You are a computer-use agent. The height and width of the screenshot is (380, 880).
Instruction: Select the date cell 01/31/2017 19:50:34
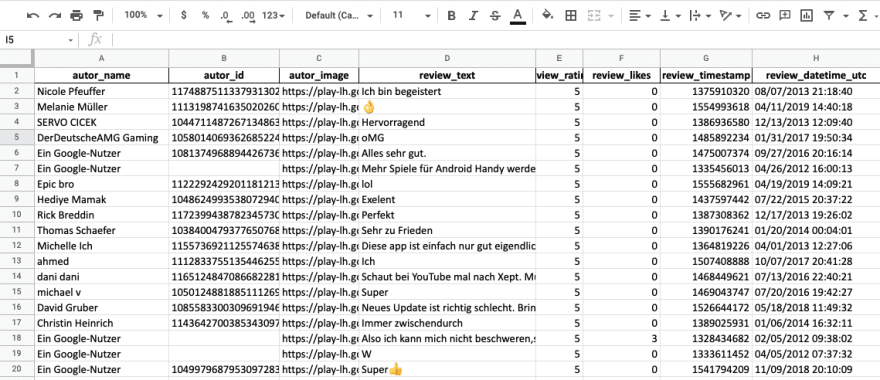(x=816, y=138)
